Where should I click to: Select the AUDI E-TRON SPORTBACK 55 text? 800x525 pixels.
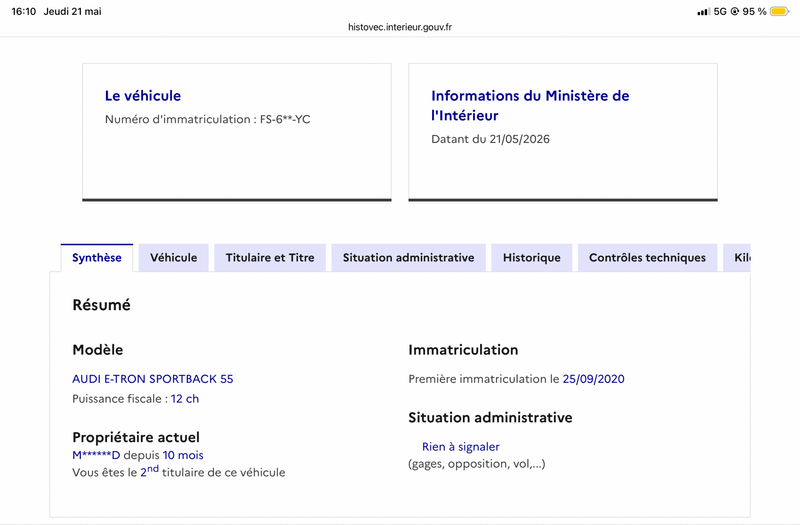[153, 379]
